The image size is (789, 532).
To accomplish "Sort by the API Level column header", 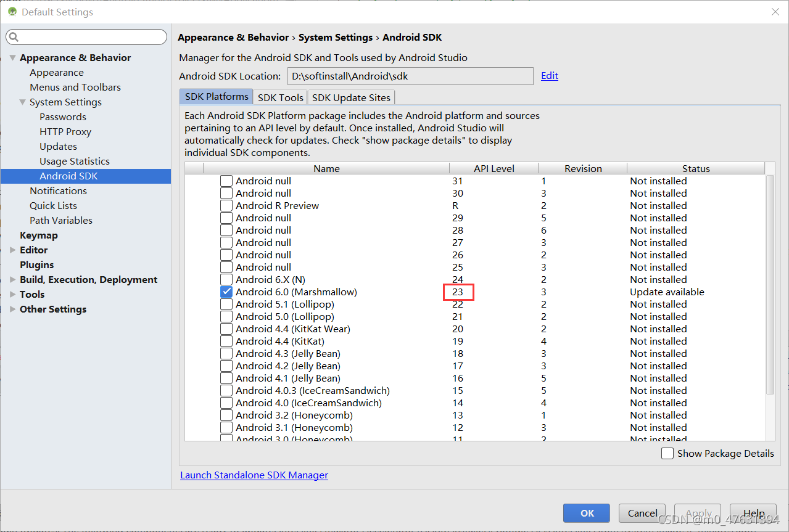I will 494,169.
